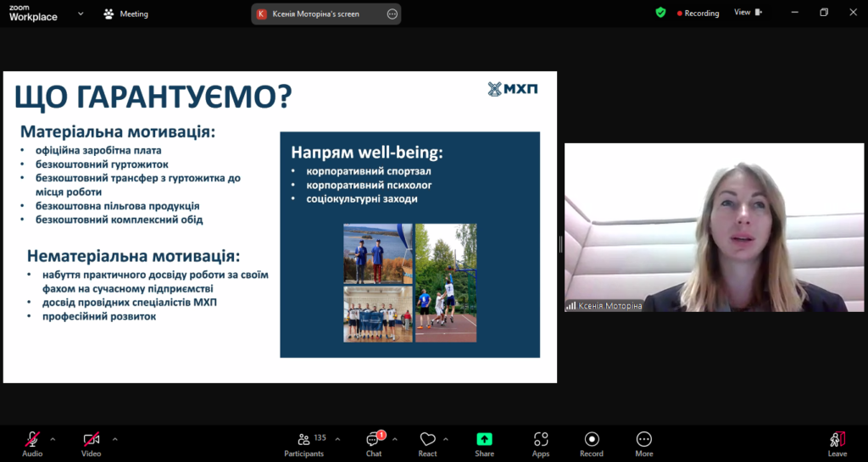Image resolution: width=868 pixels, height=462 pixels.
Task: Select the speaker's video thumbnail
Action: click(x=715, y=227)
